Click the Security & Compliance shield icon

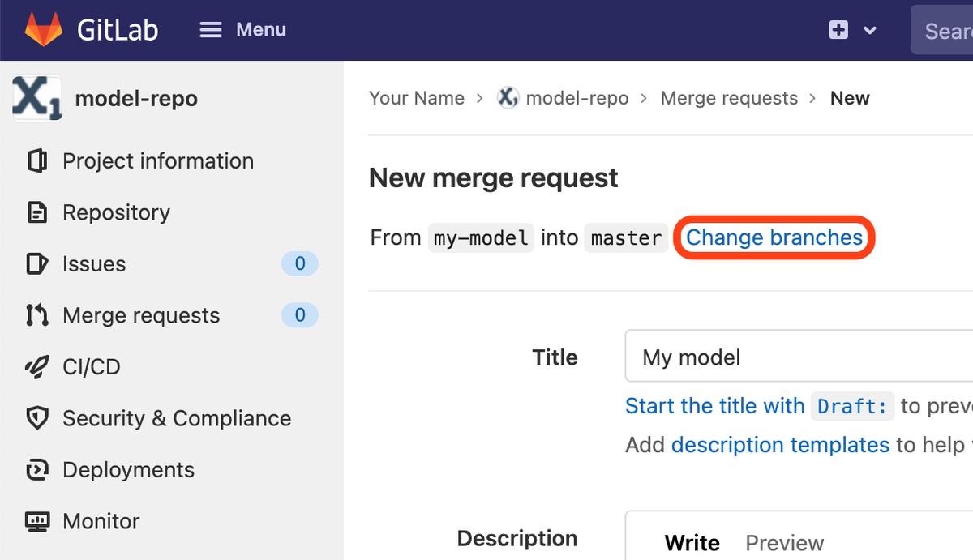pos(36,418)
